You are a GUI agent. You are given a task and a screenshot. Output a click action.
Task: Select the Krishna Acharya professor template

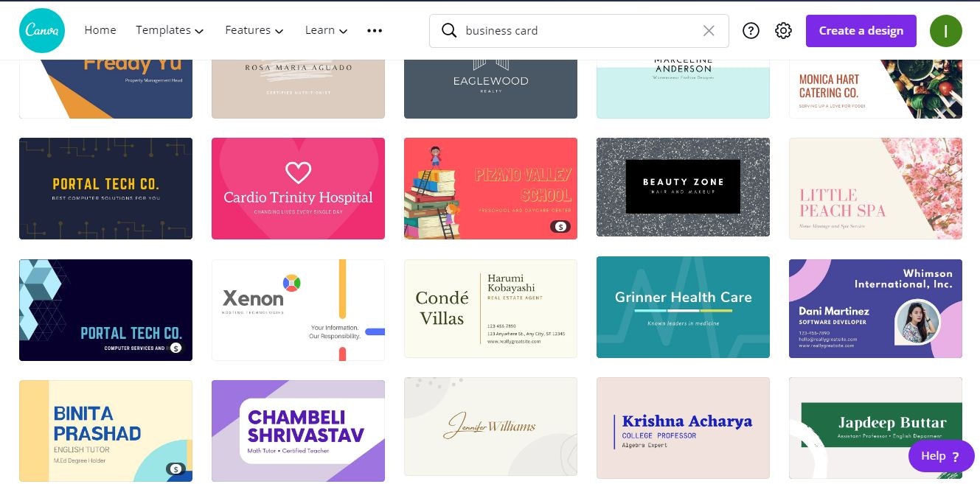pos(683,428)
